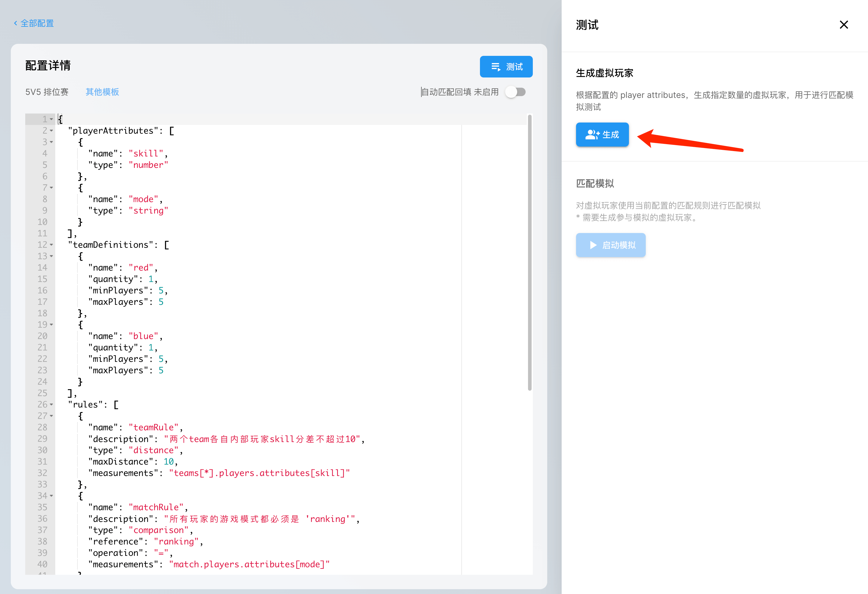Collapse playerAttributes at line 2
This screenshot has height=594, width=868.
pos(52,131)
